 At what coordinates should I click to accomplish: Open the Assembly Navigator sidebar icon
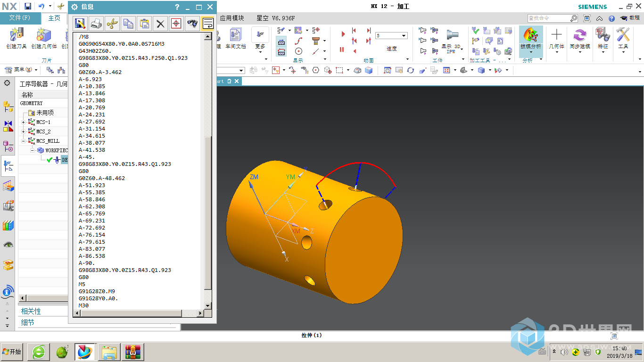click(8, 107)
